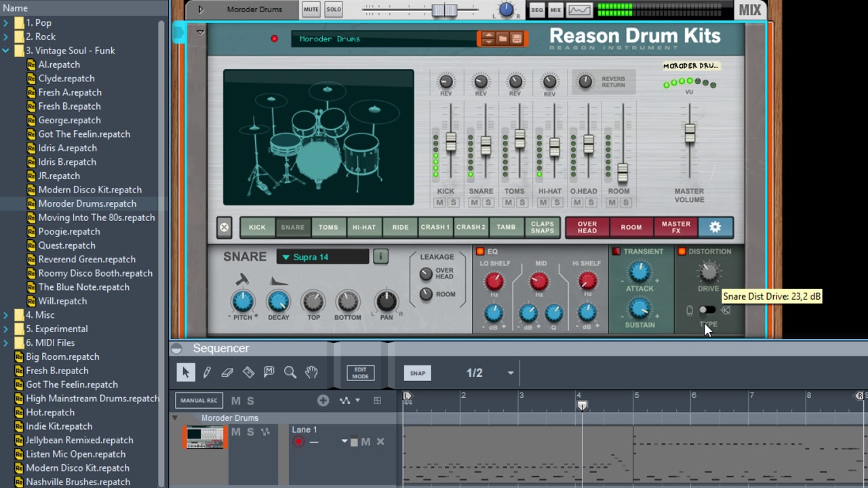Select the Razor tool in Sequencer toolbar
Image resolution: width=868 pixels, height=488 pixels.
coord(248,372)
